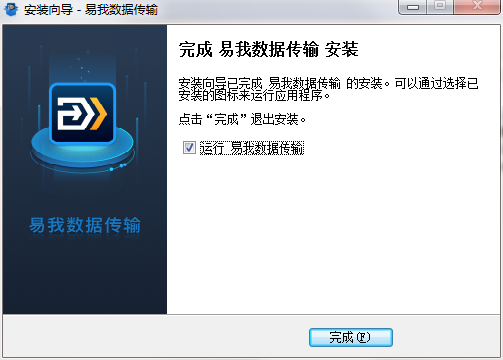Viewport: 503px width, 360px height.
Task: Click the white arrow symbol inside the logo
Action: [x=74, y=113]
